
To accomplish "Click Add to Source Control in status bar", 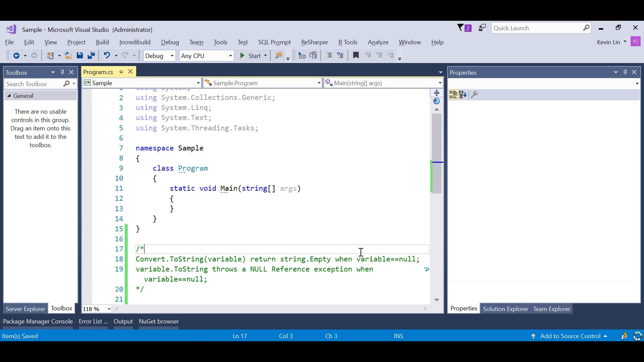I will [x=570, y=336].
